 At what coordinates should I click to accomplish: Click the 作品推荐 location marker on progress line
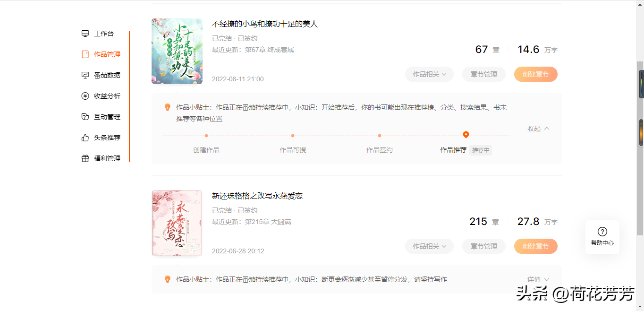coord(466,135)
